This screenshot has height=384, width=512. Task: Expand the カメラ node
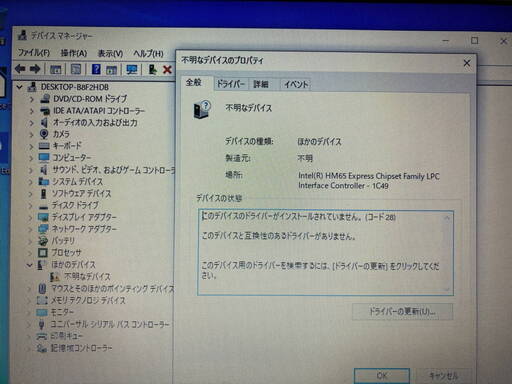(31, 134)
